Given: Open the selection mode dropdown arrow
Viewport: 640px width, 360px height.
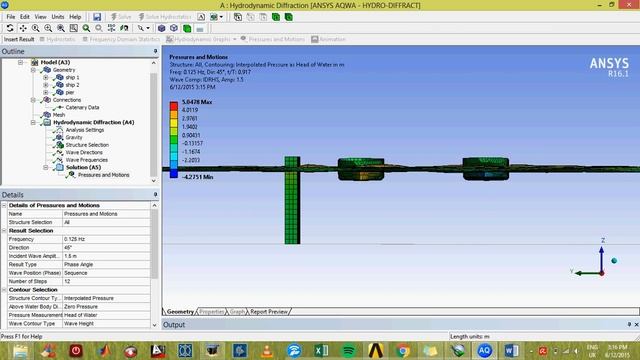Looking at the screenshot, I should click(x=148, y=28).
